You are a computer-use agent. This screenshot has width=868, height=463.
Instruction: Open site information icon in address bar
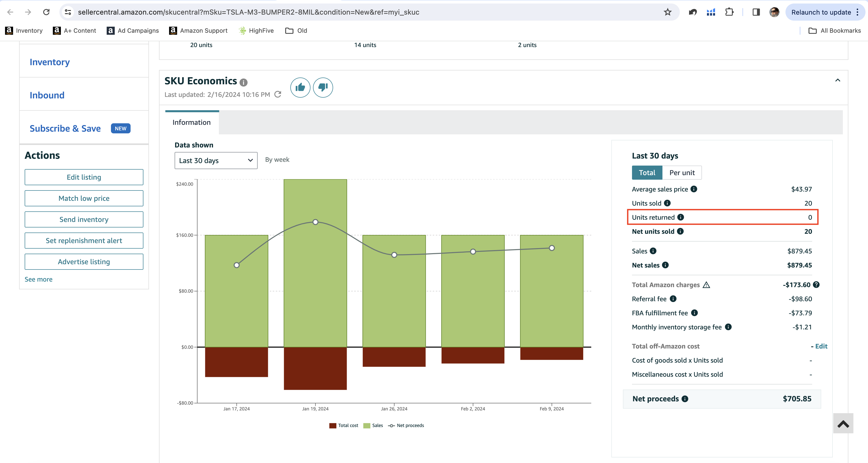(x=68, y=12)
